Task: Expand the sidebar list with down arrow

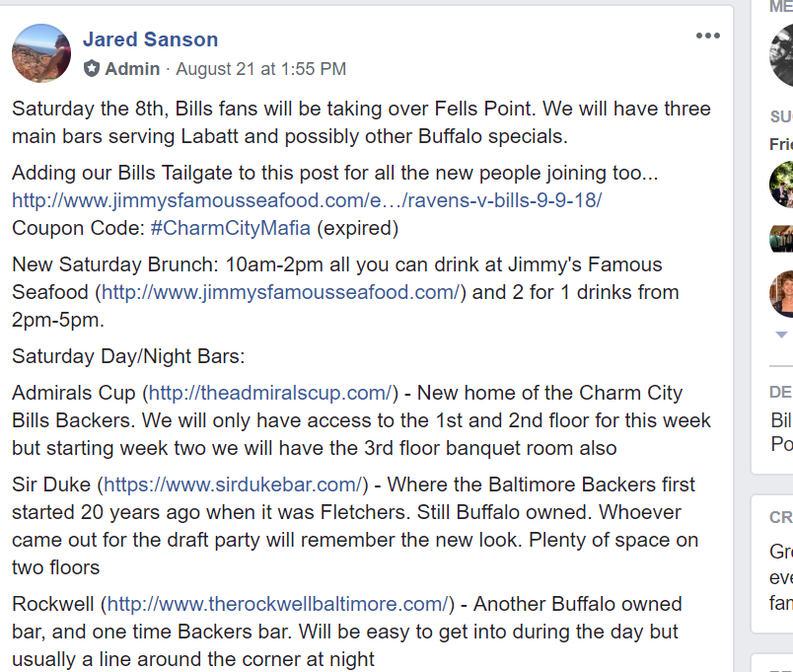Action: (781, 335)
